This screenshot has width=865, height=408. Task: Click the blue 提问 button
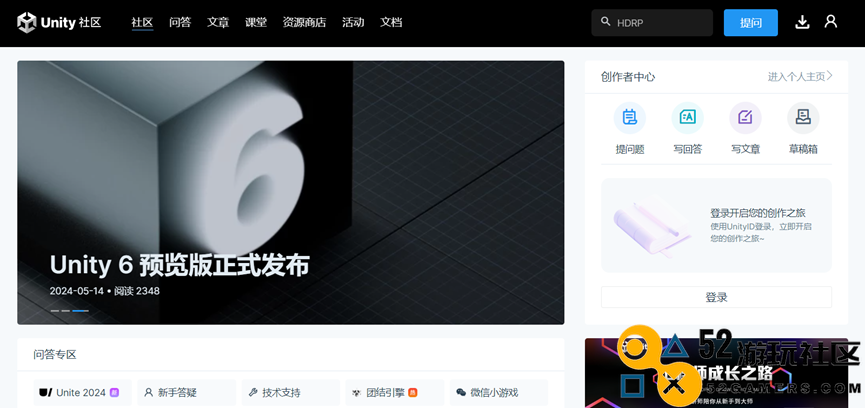[751, 23]
